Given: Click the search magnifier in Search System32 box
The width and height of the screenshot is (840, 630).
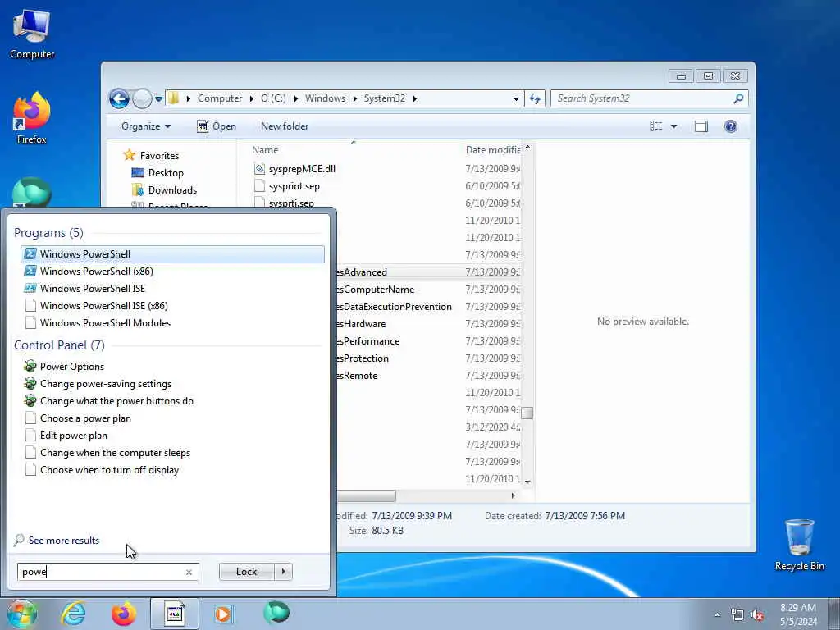Looking at the screenshot, I should 738,98.
